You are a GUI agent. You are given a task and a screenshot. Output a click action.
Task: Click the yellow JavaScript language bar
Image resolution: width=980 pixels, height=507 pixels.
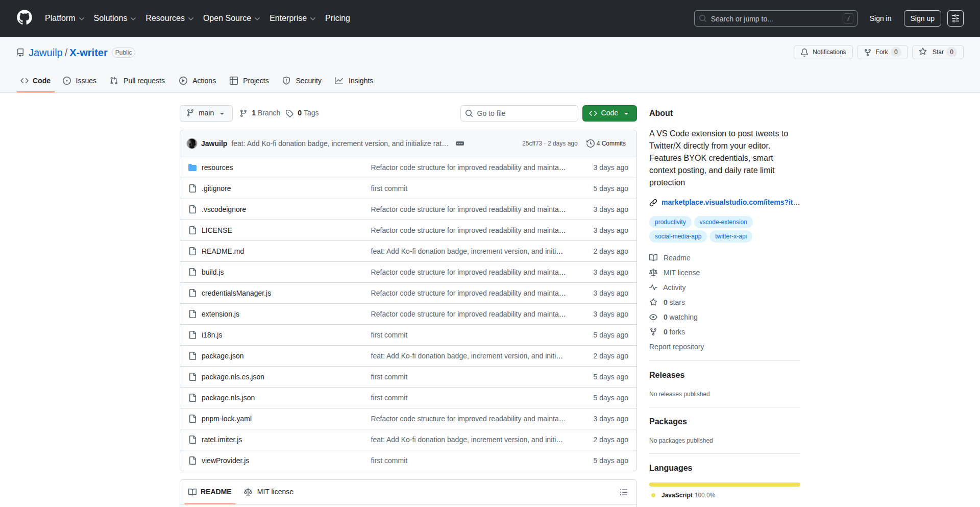tap(724, 485)
